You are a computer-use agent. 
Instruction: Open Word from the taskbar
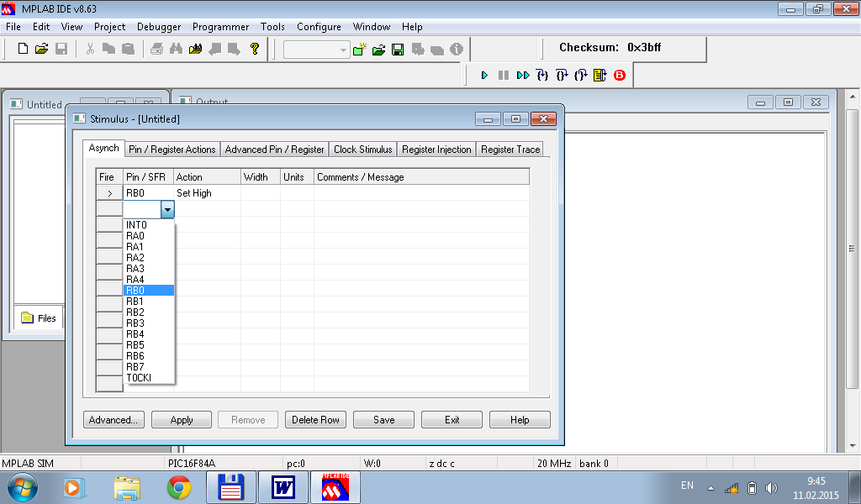coord(283,487)
